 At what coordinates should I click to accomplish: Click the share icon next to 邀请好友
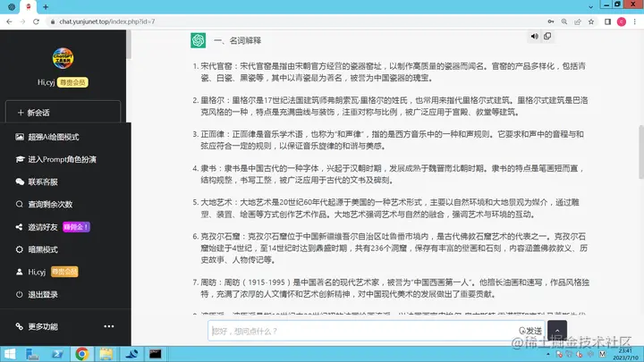point(19,226)
